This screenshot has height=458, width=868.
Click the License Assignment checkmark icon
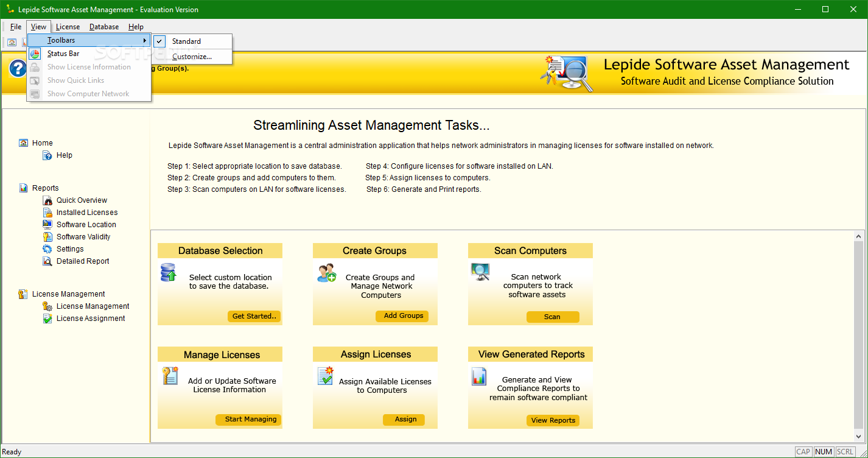pos(47,319)
